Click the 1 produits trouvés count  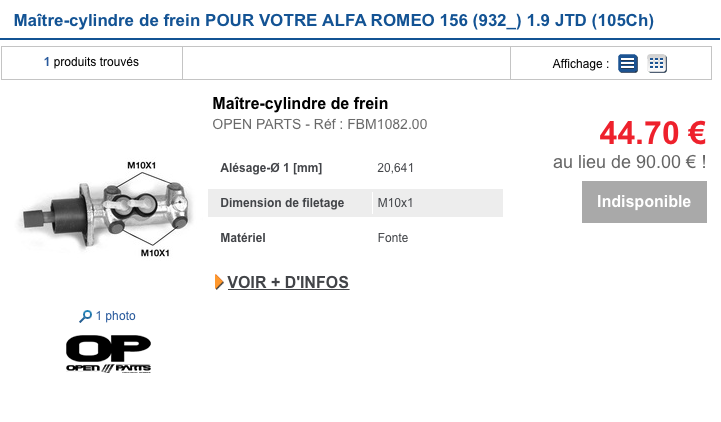(91, 62)
